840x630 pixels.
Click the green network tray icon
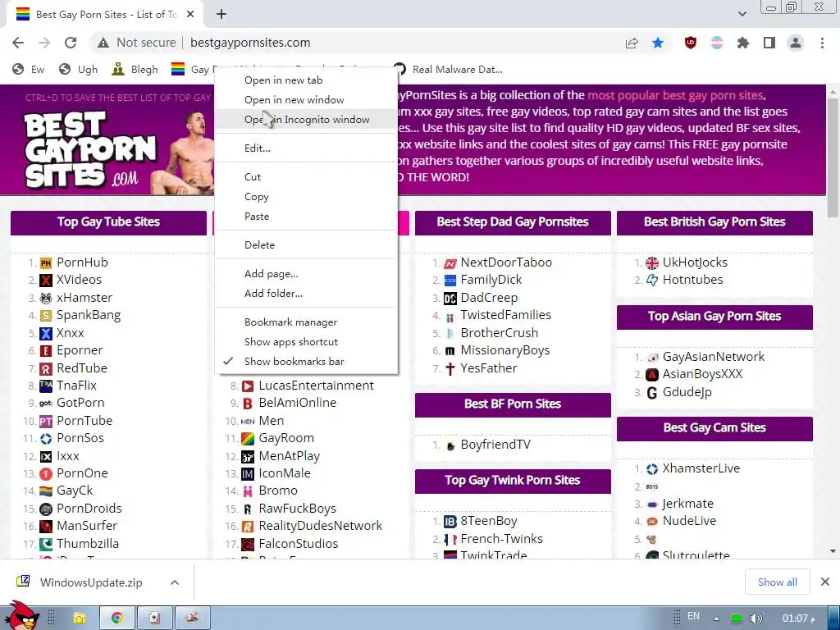click(x=737, y=619)
